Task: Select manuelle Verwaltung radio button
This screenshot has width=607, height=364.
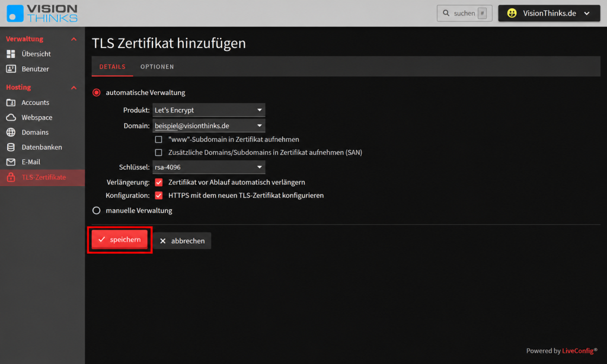Action: pyautogui.click(x=97, y=210)
